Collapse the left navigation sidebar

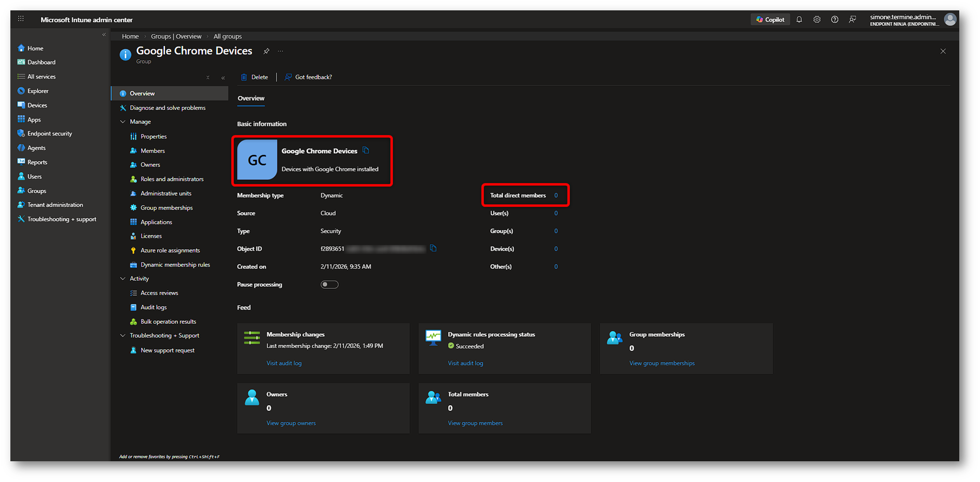coord(104,35)
